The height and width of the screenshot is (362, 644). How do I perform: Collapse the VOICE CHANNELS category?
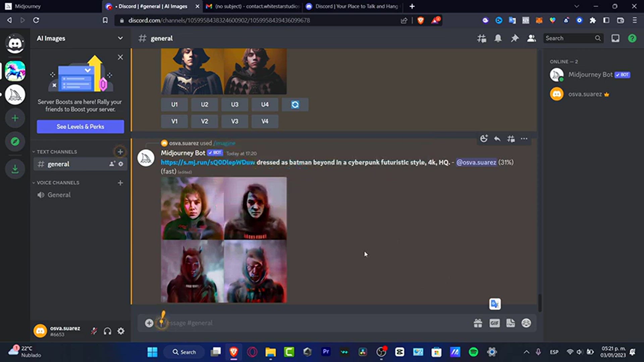click(x=56, y=183)
